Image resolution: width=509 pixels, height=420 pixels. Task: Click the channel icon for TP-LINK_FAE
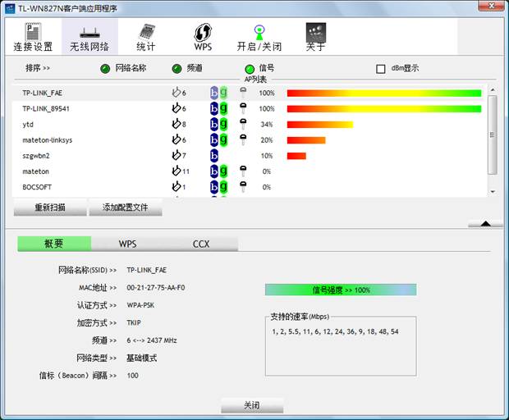(176, 93)
